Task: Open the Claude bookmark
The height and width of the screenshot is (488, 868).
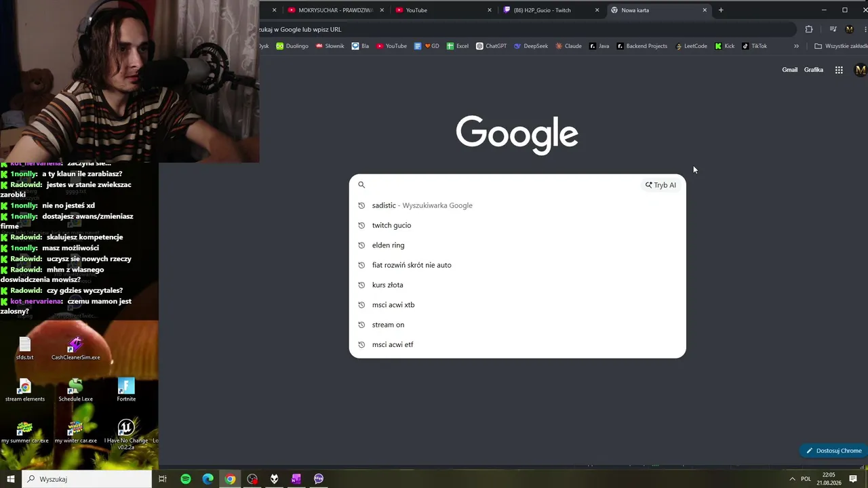Action: (568, 46)
